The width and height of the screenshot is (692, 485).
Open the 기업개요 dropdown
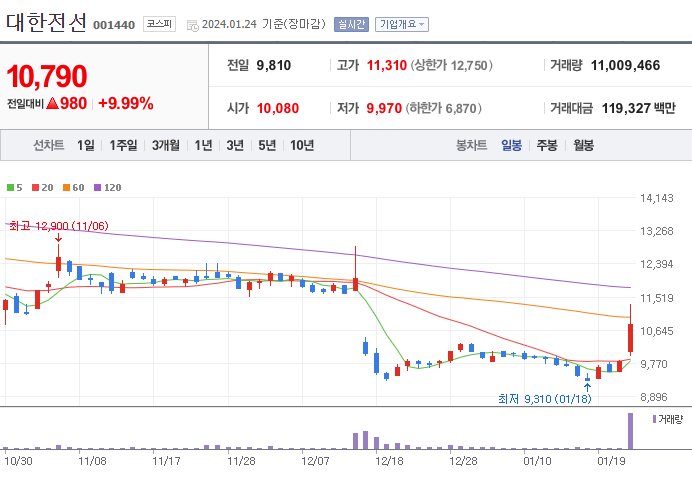click(x=402, y=24)
